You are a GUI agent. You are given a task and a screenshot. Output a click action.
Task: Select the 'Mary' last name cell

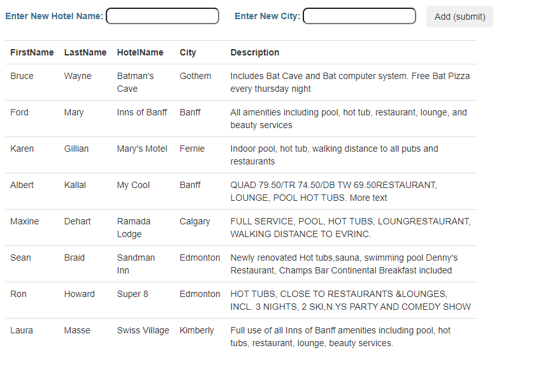(74, 112)
